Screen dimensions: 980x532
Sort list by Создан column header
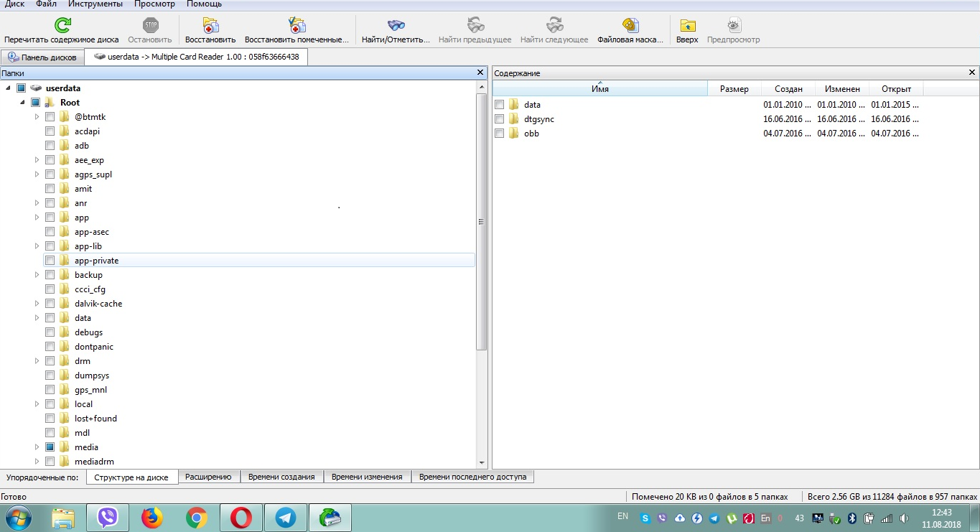click(x=788, y=89)
